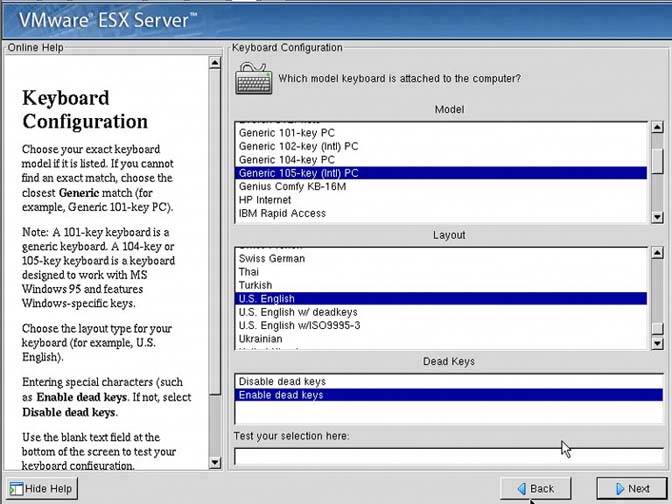672x504 pixels.
Task: Go Back to the previous installer step
Action: tap(535, 489)
